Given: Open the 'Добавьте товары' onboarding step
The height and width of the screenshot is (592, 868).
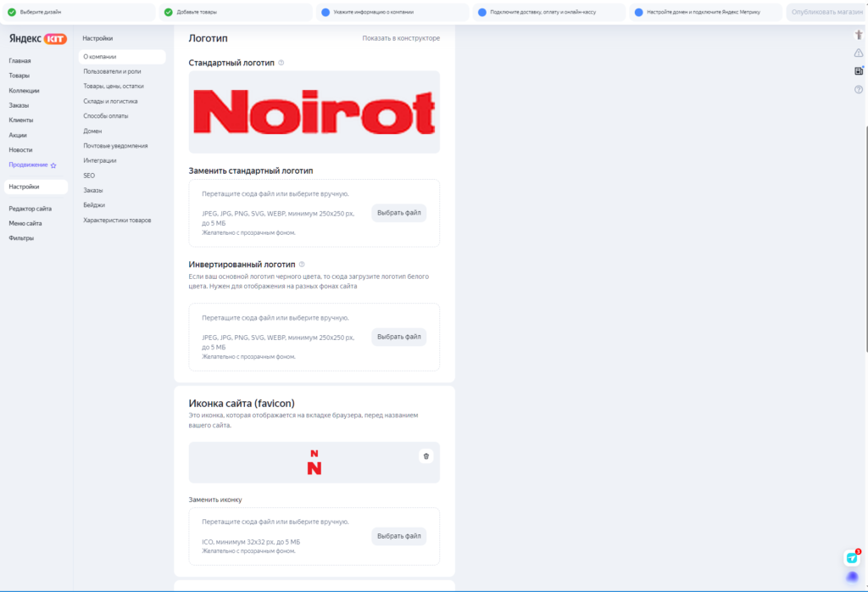Looking at the screenshot, I should click(x=236, y=12).
